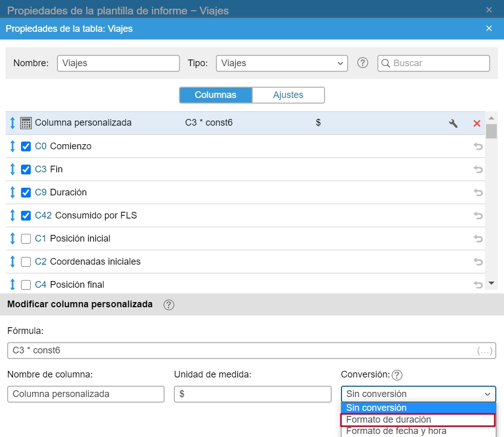Uncheck the C0 Comienzo checkbox

(x=26, y=146)
